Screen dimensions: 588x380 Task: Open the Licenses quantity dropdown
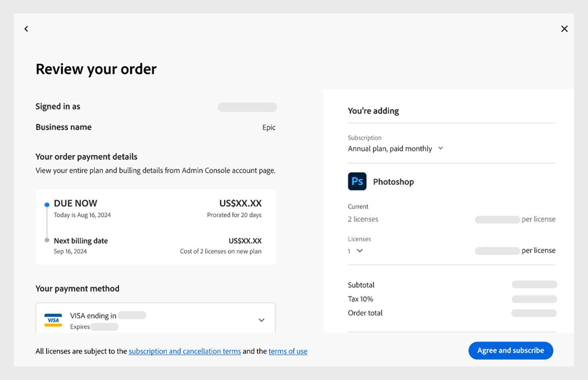[x=359, y=251]
